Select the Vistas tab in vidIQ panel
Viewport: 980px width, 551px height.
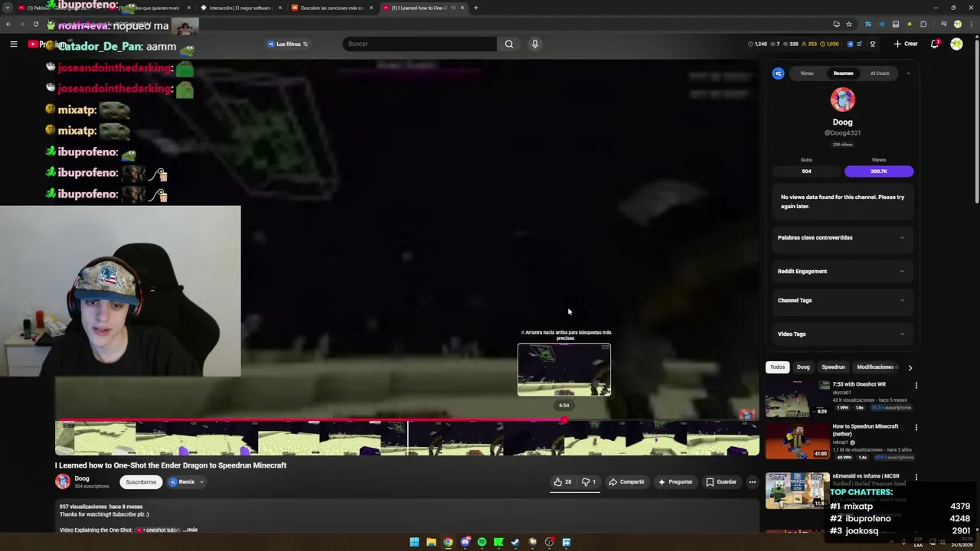click(x=807, y=73)
